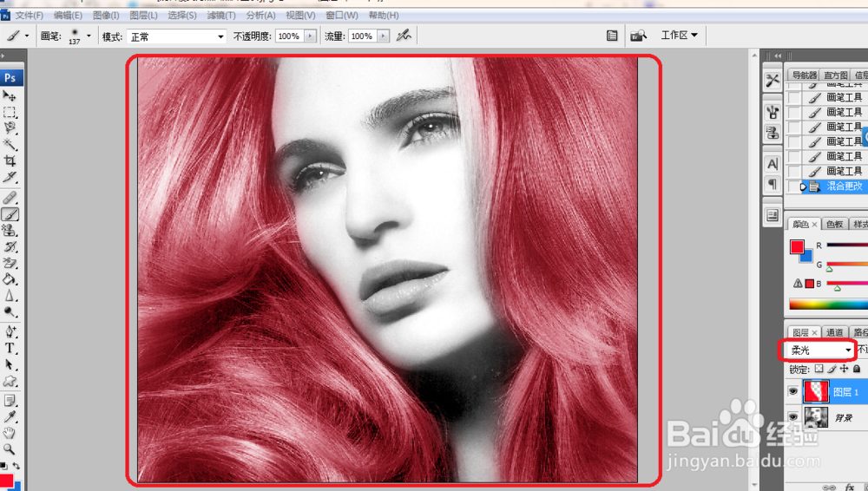
Task: Select the Notes tool
Action: 10,400
